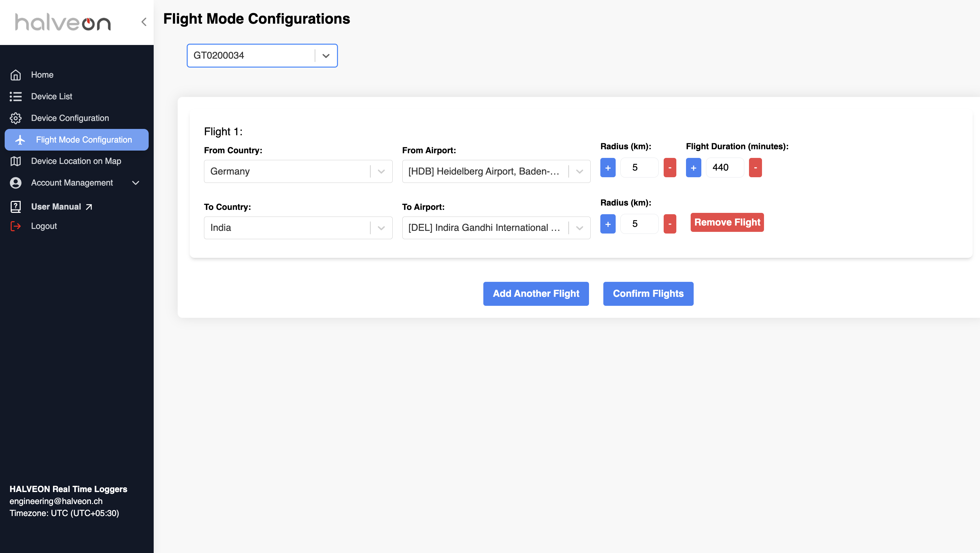Expand Account Management submenu chevron
Viewport: 980px width, 553px height.
(x=136, y=183)
